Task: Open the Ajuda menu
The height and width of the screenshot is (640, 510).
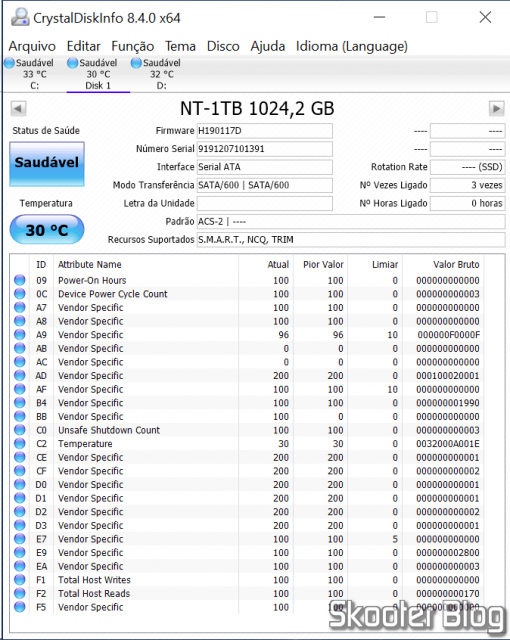Action: 268,46
